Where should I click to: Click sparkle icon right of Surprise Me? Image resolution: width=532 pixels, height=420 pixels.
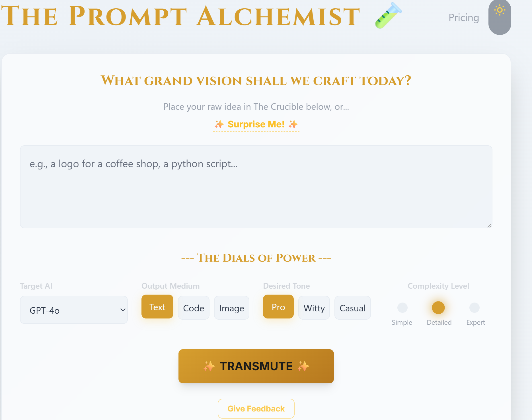293,124
